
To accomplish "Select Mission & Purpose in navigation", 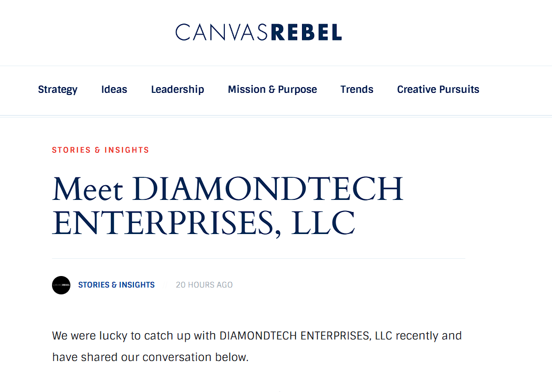I will click(x=273, y=89).
